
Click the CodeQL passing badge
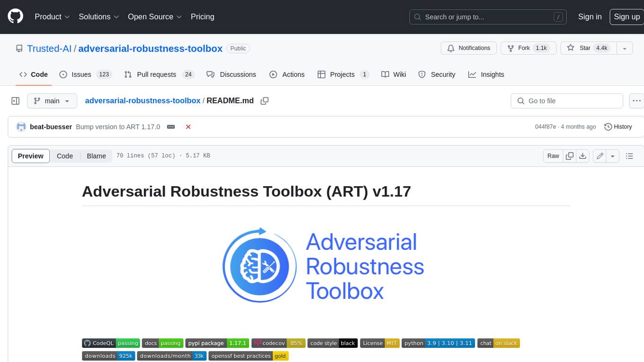(x=111, y=343)
